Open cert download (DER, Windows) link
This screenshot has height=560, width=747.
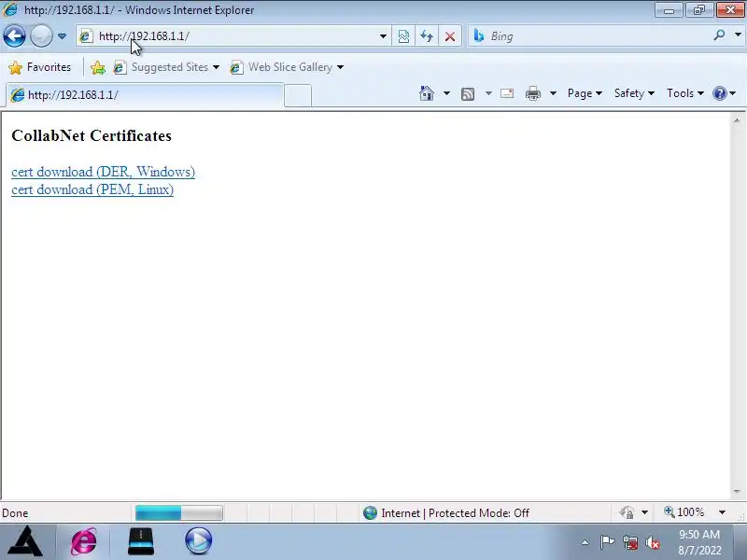pos(103,172)
